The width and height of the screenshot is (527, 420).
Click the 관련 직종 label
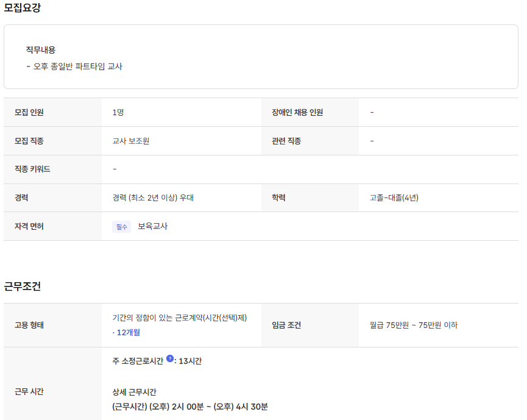pyautogui.click(x=286, y=141)
